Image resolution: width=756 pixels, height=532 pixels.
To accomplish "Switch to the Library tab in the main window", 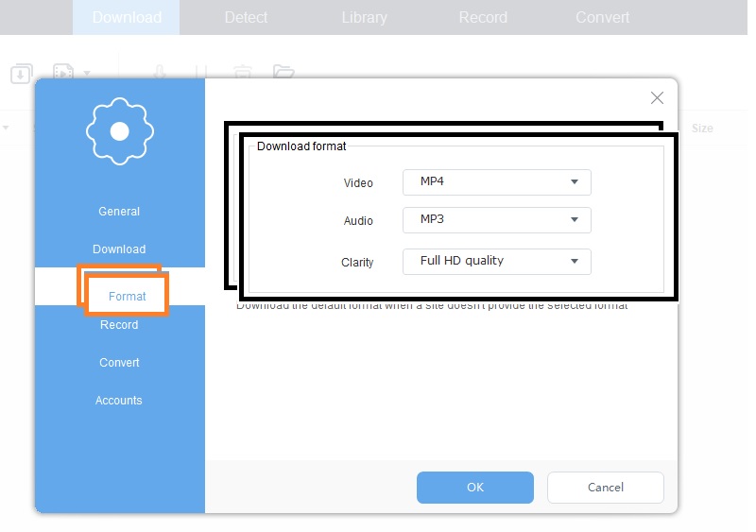I will coord(364,17).
